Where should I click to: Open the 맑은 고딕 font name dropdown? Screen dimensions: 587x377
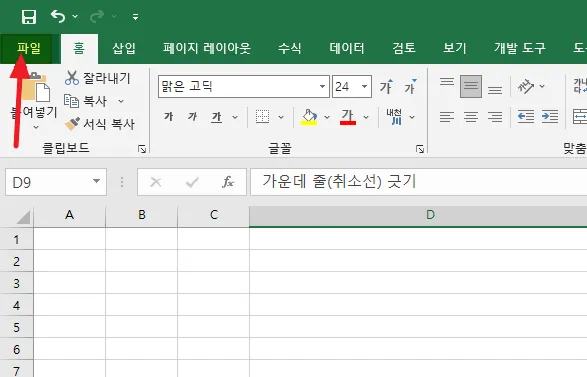(x=322, y=86)
